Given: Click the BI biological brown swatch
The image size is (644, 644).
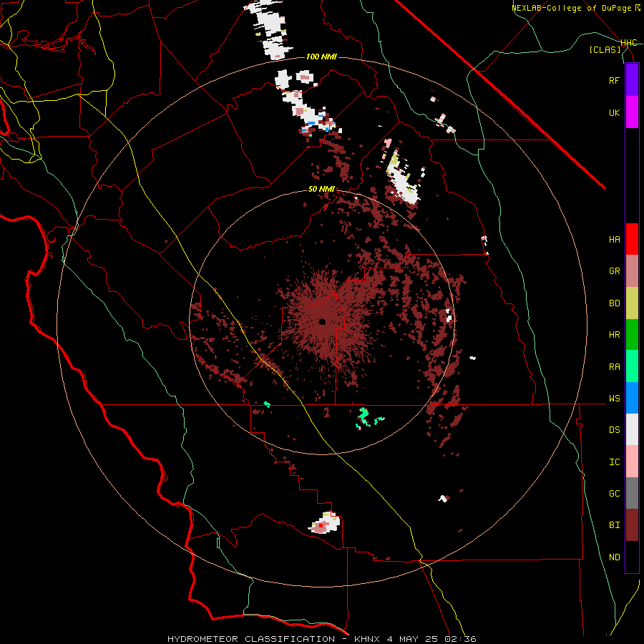Looking at the screenshot, I should 632,525.
